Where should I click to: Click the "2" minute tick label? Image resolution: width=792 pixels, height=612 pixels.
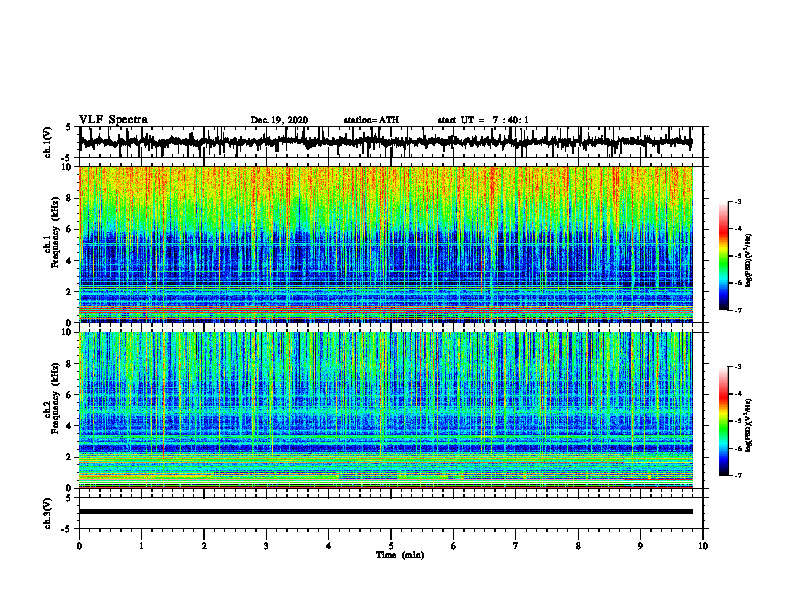coord(204,546)
